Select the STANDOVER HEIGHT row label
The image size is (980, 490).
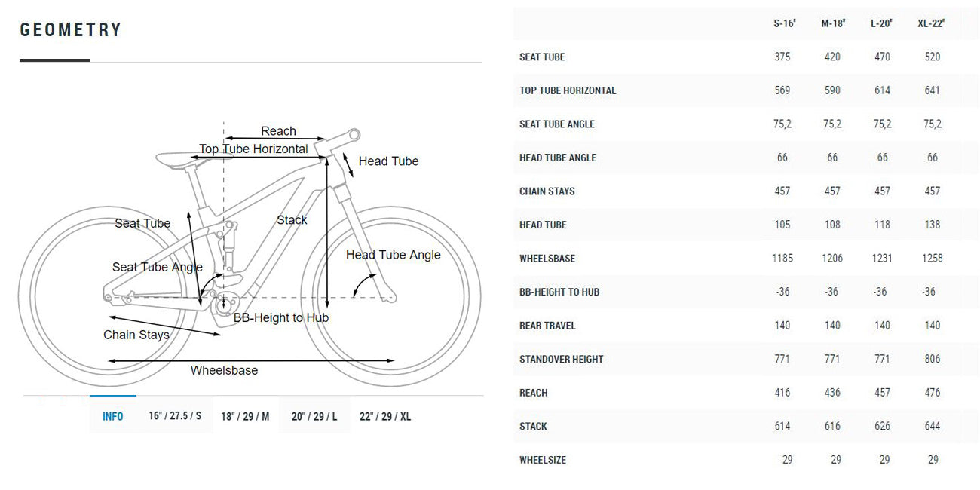(562, 360)
